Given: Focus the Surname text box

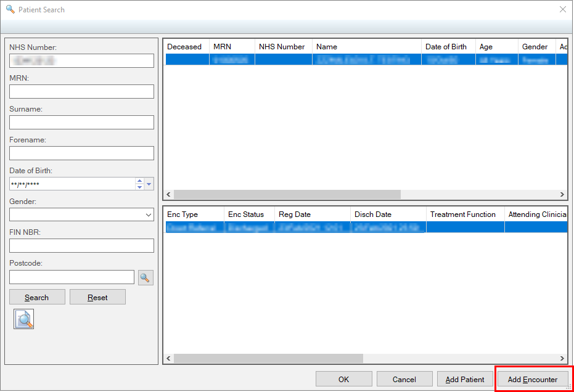Looking at the screenshot, I should [81, 122].
